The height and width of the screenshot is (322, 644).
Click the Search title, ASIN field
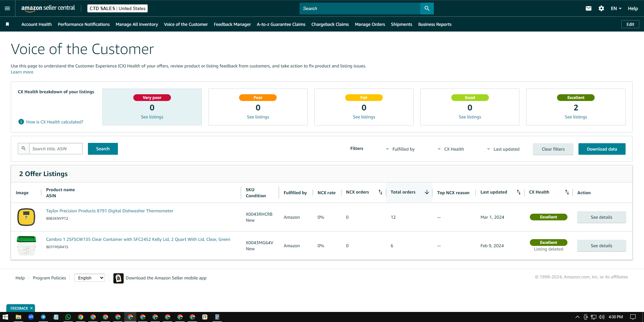click(56, 149)
